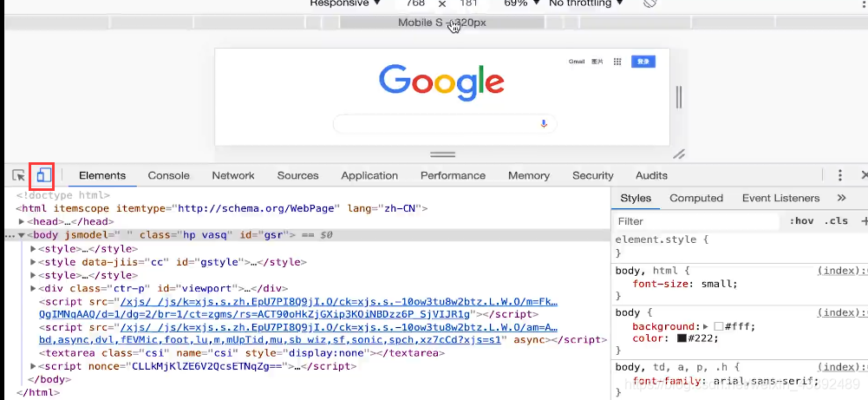The image size is (868, 400).
Task: Select the Styles pane tab
Action: tap(636, 198)
